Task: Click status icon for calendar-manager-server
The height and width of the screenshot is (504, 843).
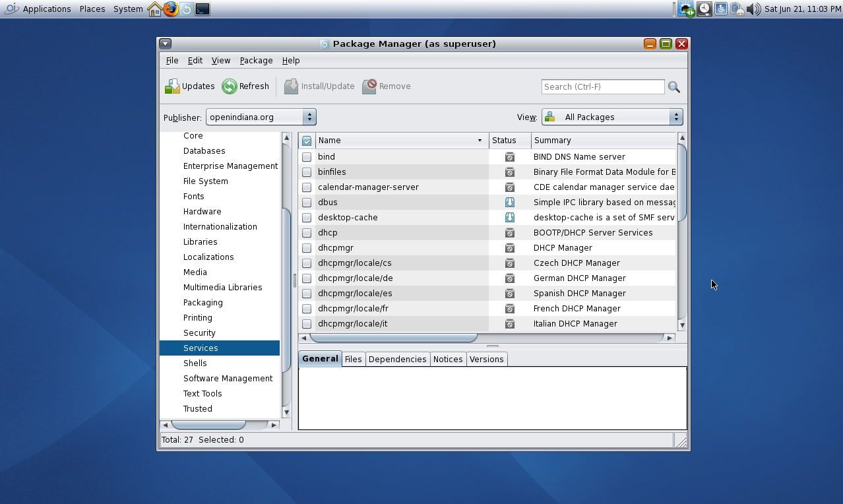Action: point(510,187)
